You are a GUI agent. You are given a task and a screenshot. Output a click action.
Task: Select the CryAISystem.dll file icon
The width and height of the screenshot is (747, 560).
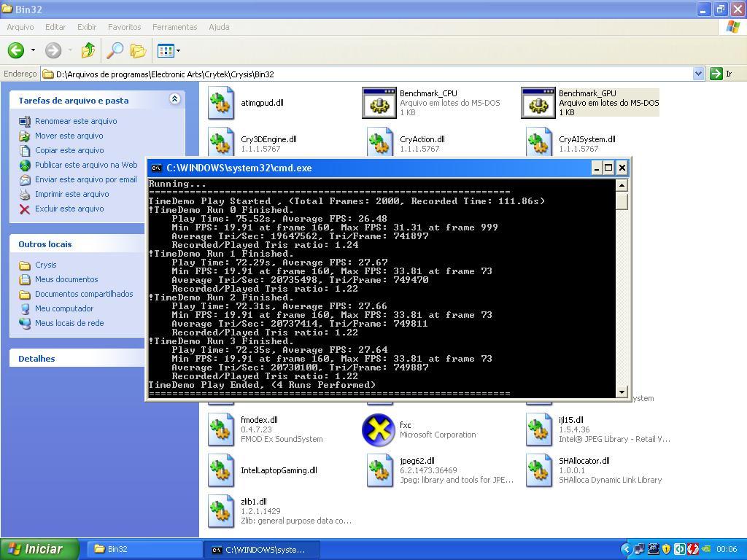539,142
